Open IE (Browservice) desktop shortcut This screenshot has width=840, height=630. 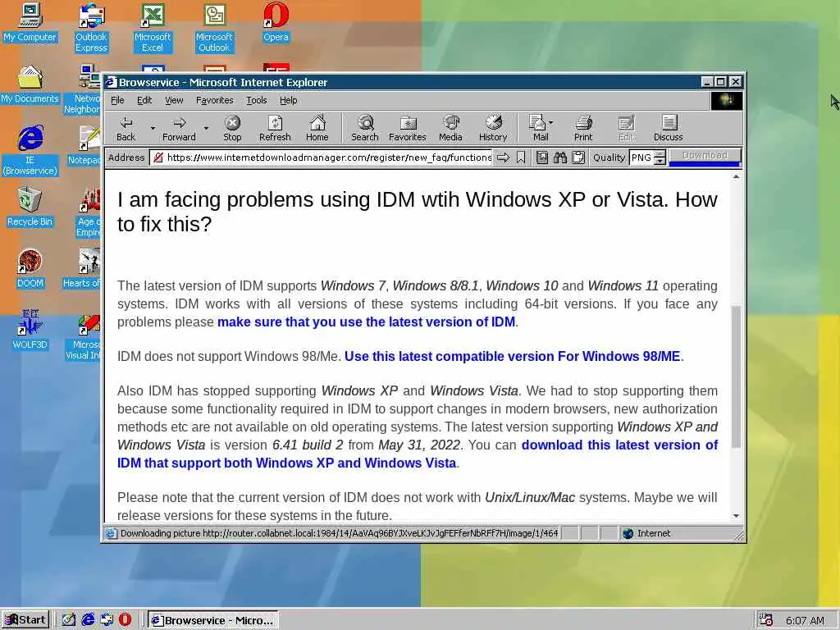[x=30, y=151]
